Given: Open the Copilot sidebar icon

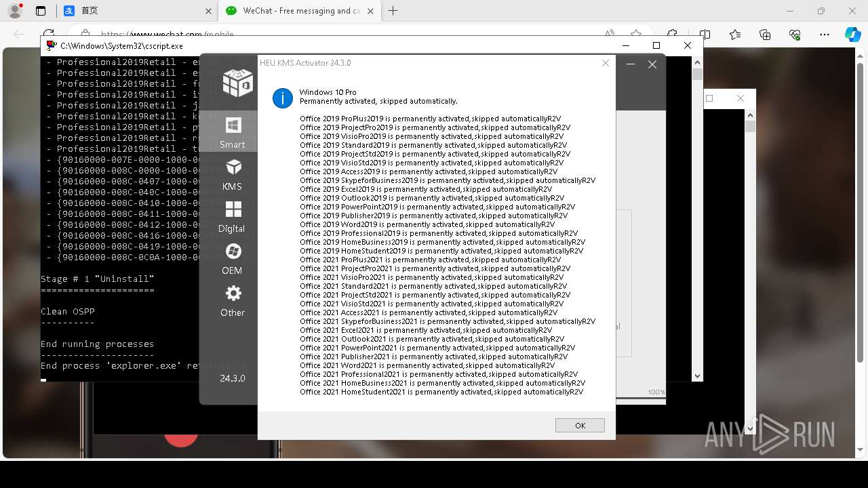Looking at the screenshot, I should 852,35.
